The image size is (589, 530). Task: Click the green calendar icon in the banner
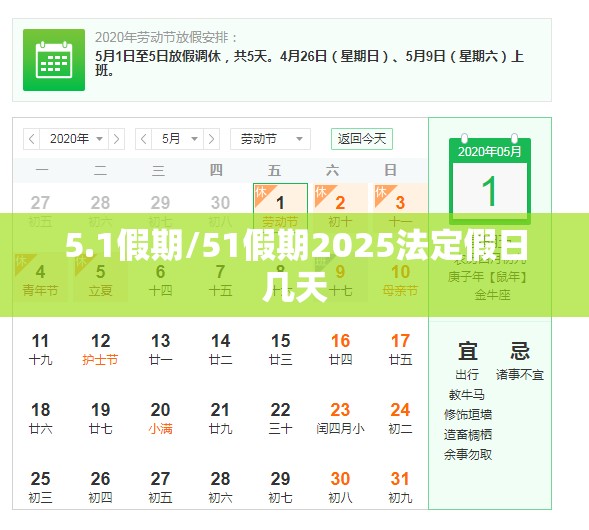click(54, 60)
